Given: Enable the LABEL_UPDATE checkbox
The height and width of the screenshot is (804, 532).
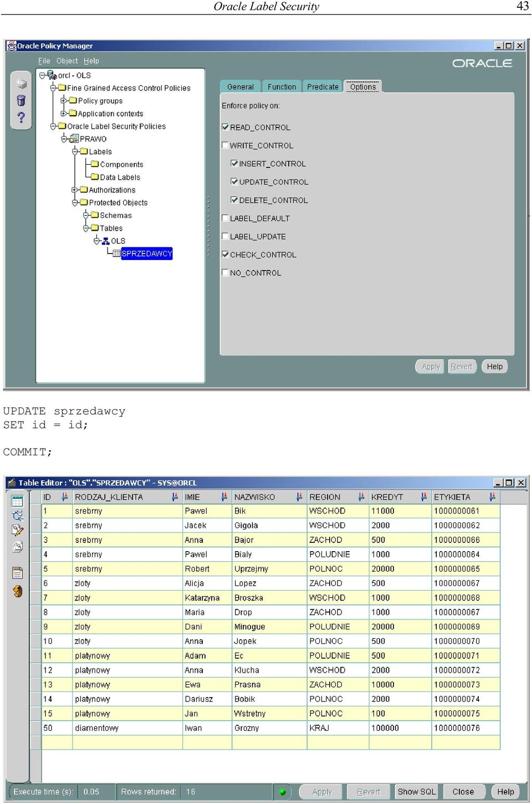Looking at the screenshot, I should [x=225, y=236].
